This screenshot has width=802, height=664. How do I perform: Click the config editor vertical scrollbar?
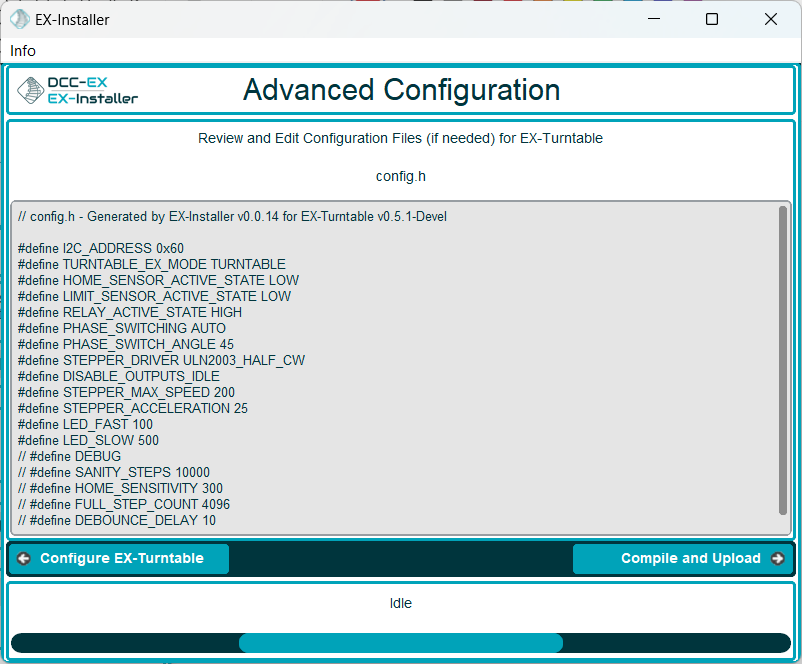coord(783,360)
